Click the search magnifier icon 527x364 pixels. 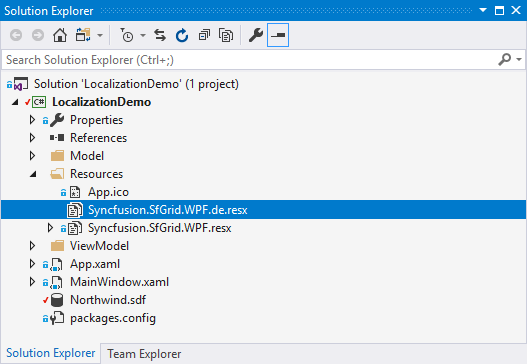[504, 59]
